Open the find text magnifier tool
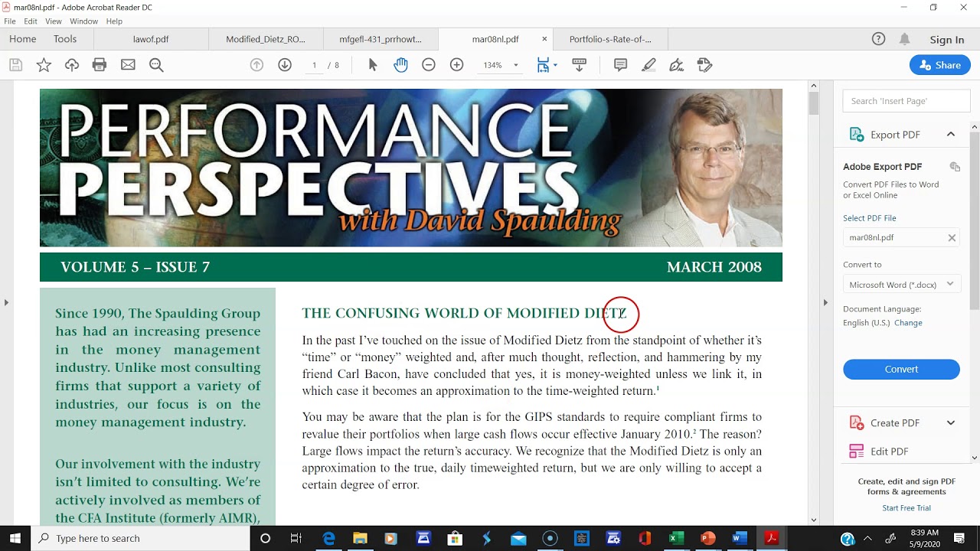 (x=156, y=65)
